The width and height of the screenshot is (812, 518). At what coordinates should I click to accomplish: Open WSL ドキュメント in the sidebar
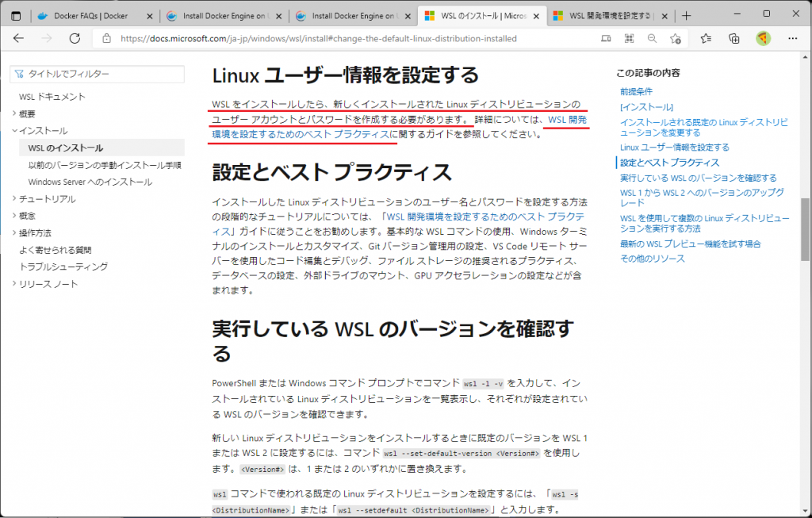coord(52,97)
